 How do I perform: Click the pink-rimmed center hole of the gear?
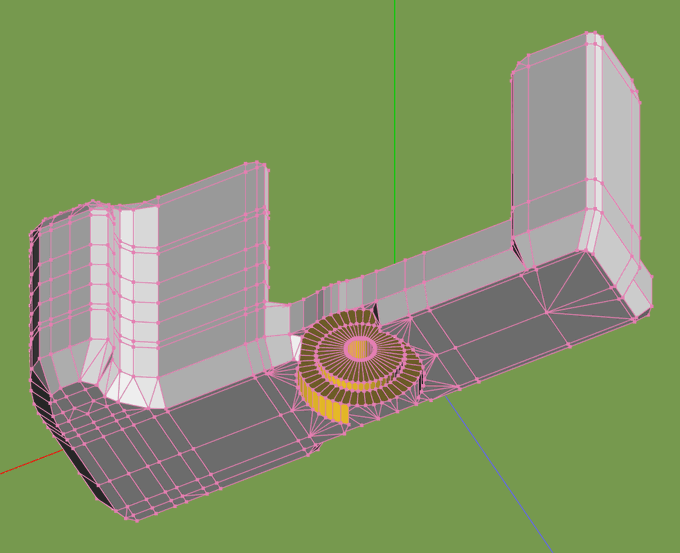360,348
